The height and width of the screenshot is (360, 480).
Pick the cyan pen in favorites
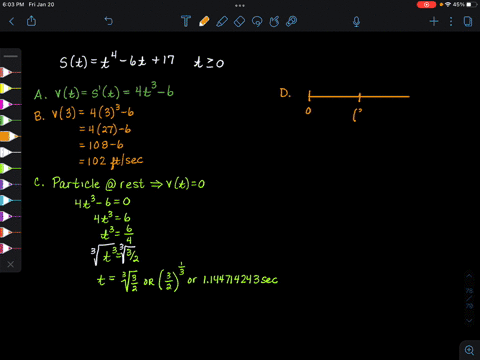coord(10,200)
